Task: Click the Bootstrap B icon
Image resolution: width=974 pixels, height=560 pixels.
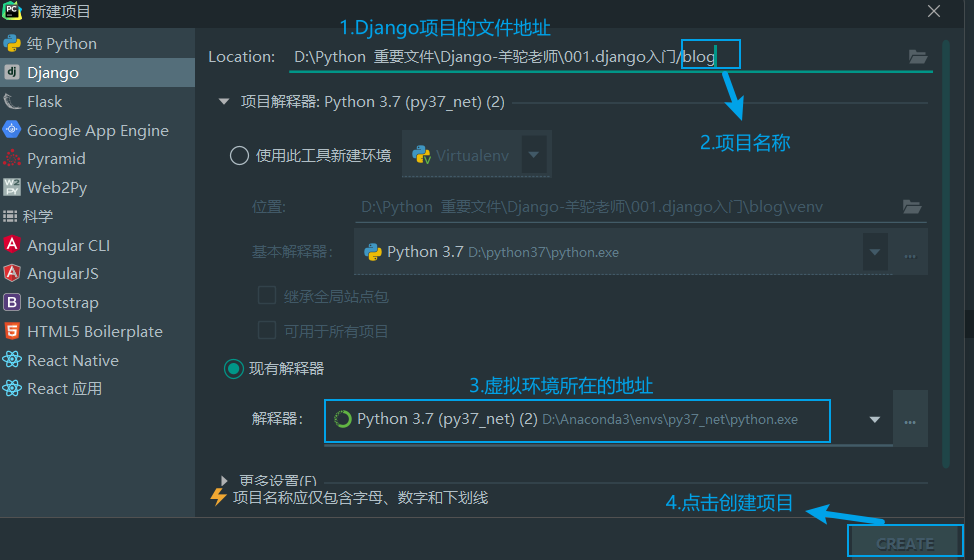Action: [x=12, y=302]
